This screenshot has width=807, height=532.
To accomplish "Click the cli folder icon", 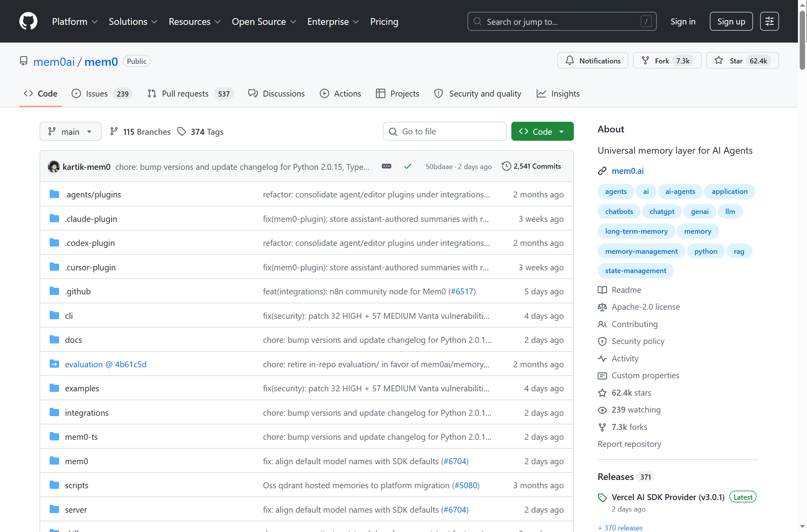I will [x=54, y=316].
